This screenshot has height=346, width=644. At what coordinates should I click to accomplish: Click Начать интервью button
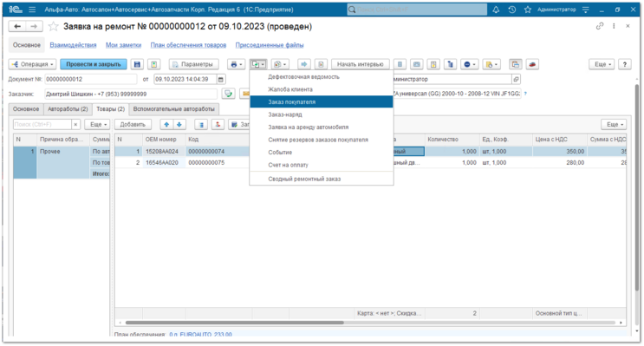tap(361, 64)
